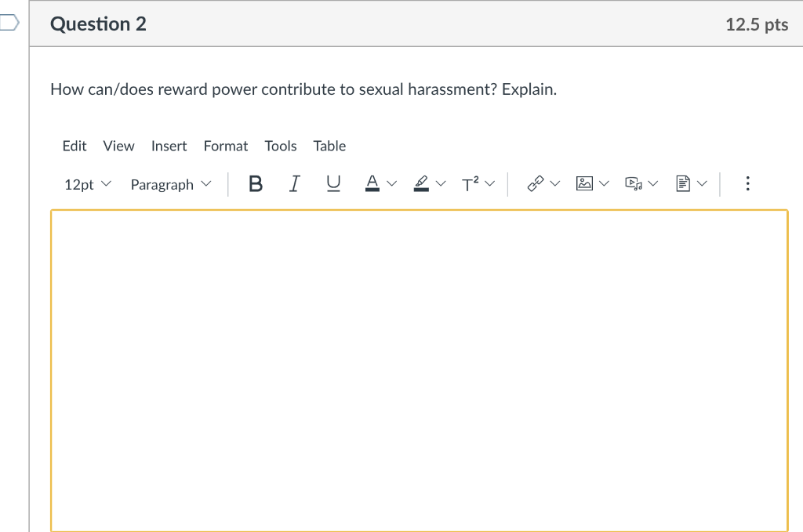Embed an image in the answer
The image size is (803, 532).
tap(584, 183)
